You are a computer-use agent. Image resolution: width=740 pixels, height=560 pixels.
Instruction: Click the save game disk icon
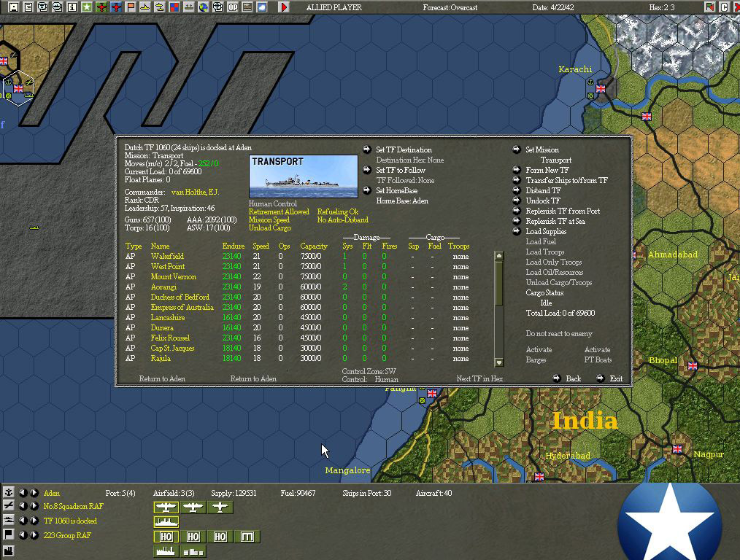click(x=13, y=7)
